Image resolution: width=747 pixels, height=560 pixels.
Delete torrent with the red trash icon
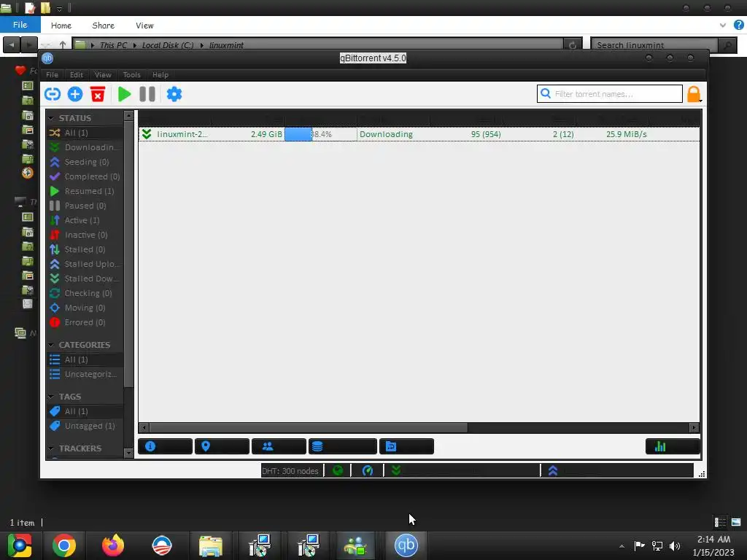coord(98,94)
